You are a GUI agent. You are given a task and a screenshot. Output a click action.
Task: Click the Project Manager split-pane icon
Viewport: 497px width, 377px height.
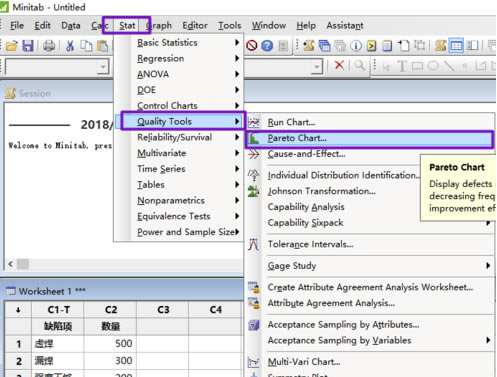(x=472, y=45)
